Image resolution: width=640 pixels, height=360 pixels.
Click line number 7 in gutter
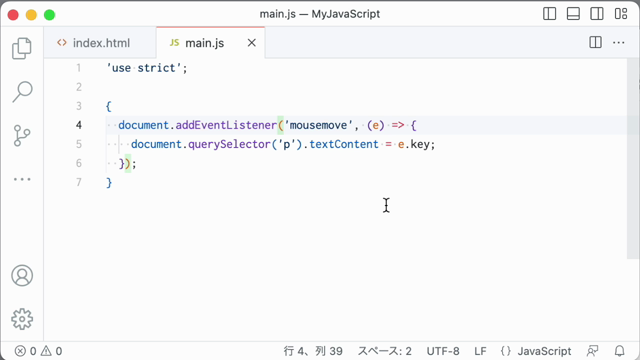[x=78, y=182]
